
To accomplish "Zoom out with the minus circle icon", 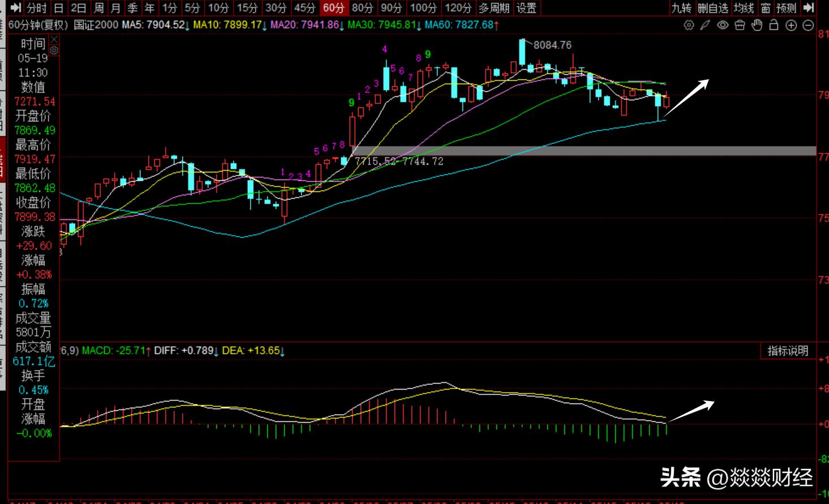I will (809, 25).
